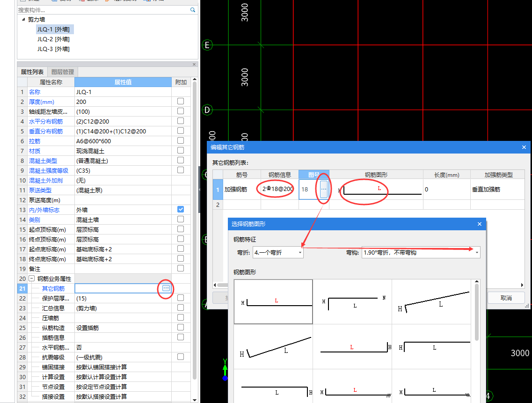Toggle checkbox for 材质 row
This screenshot has width=532, height=403.
point(181,150)
